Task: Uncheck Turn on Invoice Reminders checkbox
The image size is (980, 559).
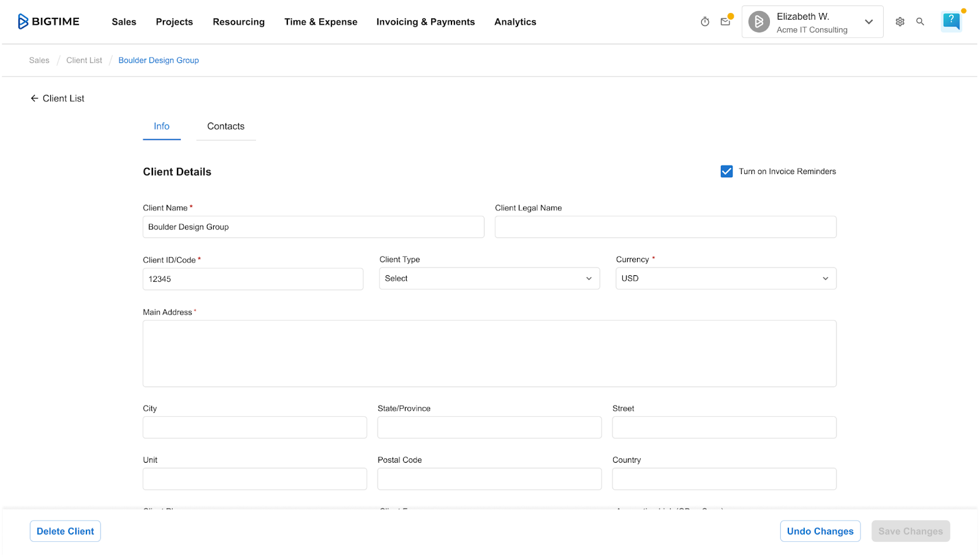Action: (726, 172)
